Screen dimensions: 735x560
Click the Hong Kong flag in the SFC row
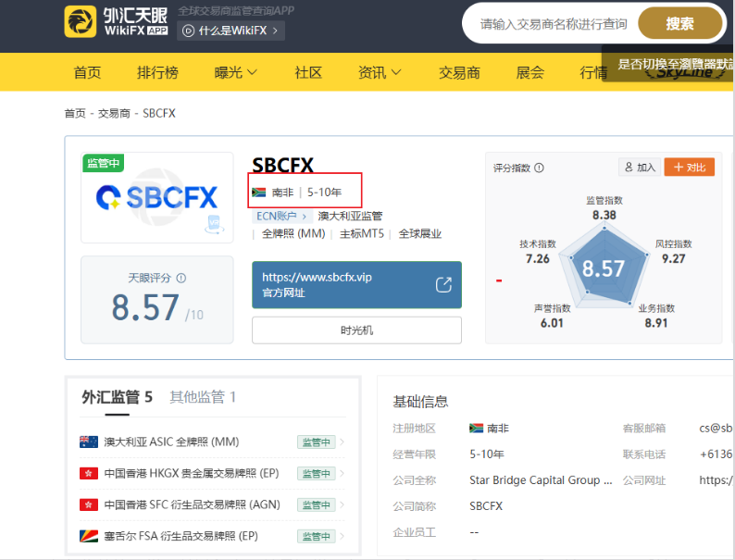pos(89,504)
